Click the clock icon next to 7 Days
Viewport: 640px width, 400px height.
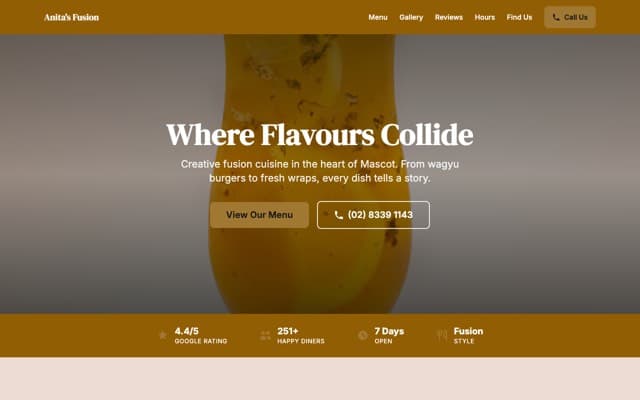363,336
